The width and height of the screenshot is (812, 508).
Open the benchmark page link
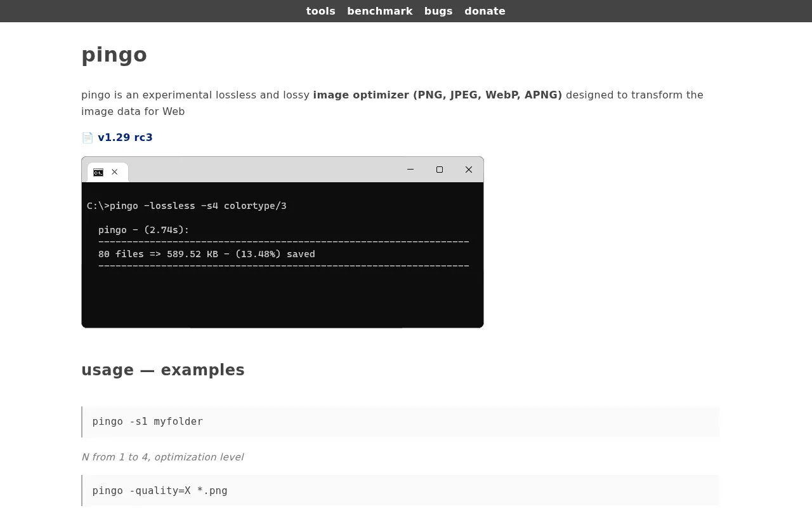[x=379, y=11]
